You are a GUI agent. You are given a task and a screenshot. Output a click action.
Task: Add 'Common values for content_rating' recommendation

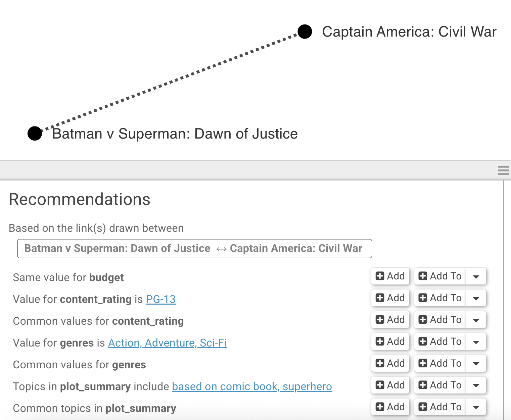(390, 320)
